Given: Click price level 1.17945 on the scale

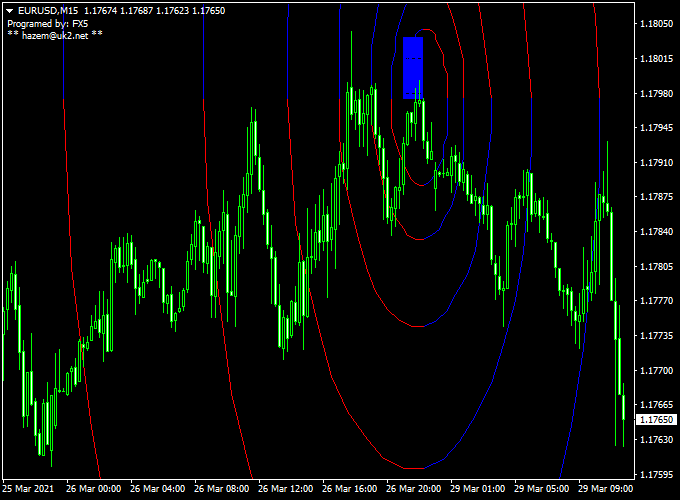Looking at the screenshot, I should 657,128.
